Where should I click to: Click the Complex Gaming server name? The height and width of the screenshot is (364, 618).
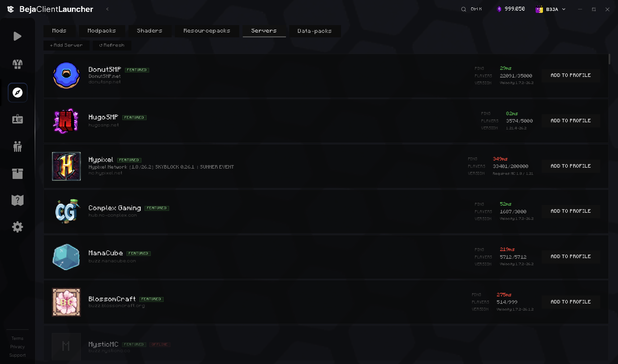pyautogui.click(x=115, y=208)
